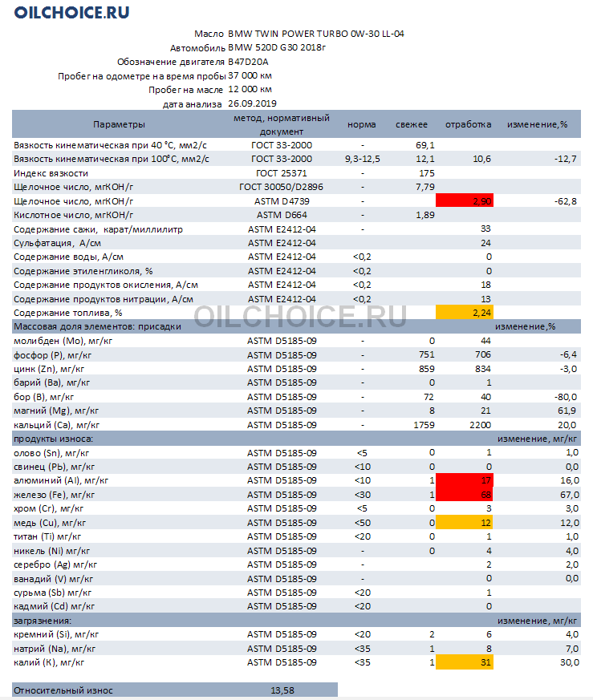Click the олово (Sn) row label
The height and width of the screenshot is (700, 593).
click(51, 453)
